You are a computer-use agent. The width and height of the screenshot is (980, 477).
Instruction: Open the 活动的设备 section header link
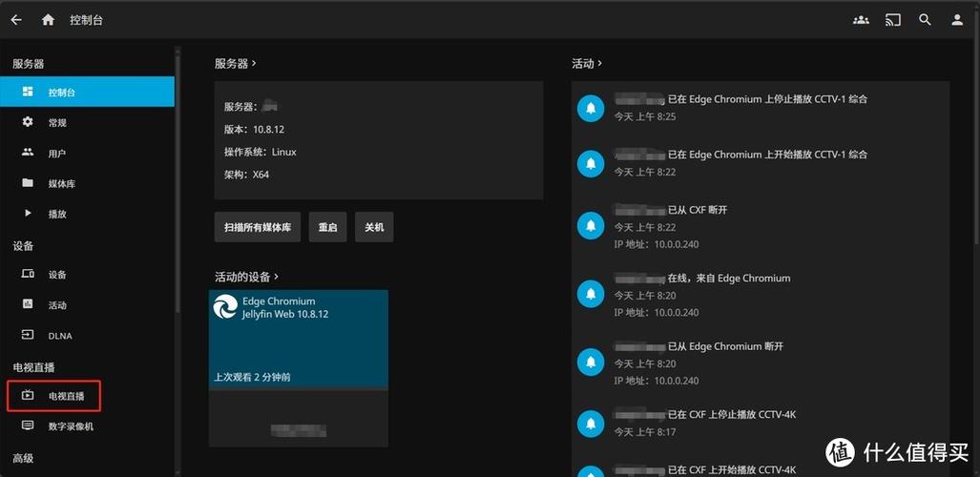click(x=247, y=277)
